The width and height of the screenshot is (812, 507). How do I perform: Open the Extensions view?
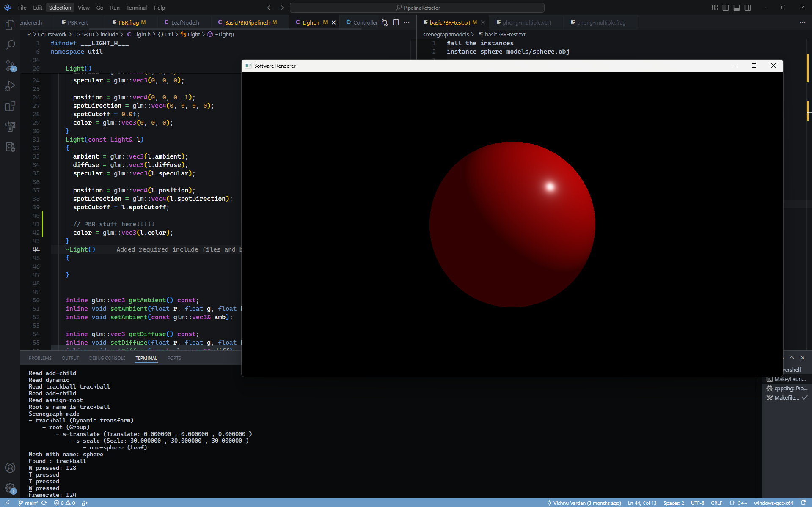tap(10, 106)
